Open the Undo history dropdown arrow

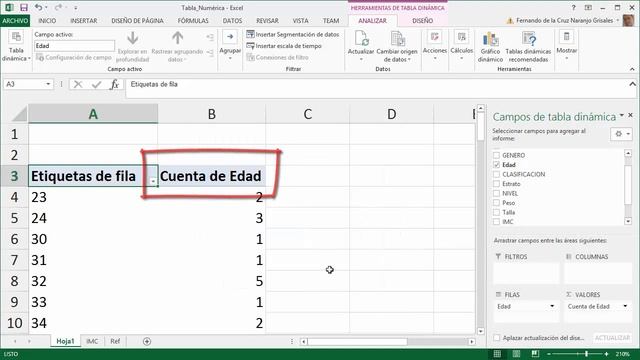(46, 8)
